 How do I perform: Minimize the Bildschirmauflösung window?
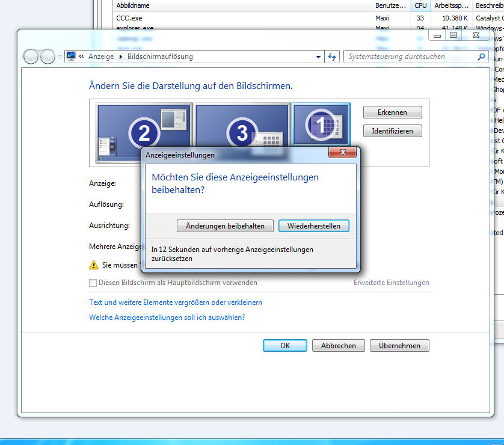point(437,35)
